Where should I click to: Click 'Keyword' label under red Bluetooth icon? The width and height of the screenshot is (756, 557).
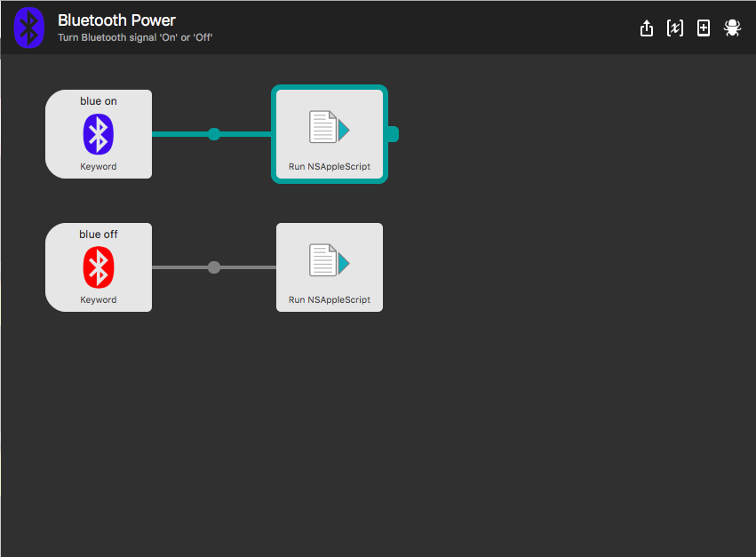99,300
